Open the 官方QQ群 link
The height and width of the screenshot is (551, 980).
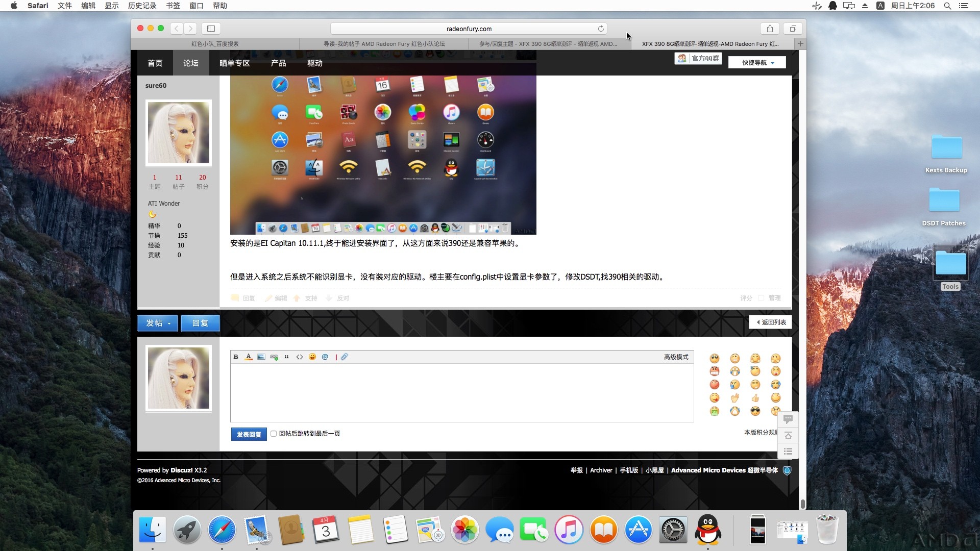pyautogui.click(x=698, y=59)
